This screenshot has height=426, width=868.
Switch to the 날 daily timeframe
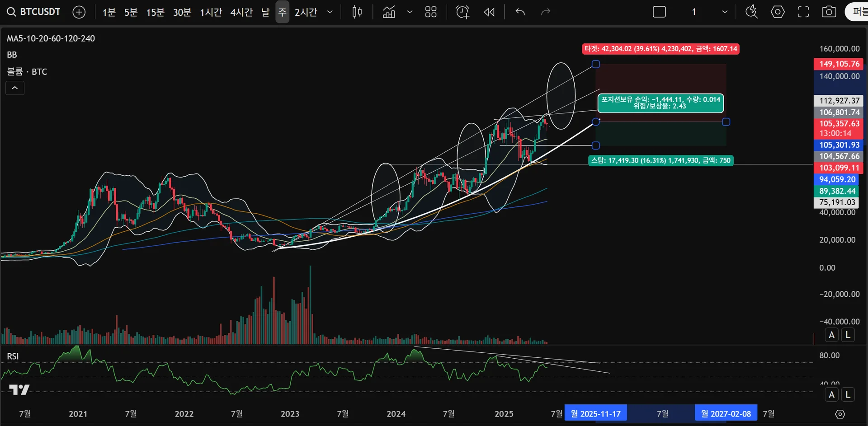click(265, 12)
